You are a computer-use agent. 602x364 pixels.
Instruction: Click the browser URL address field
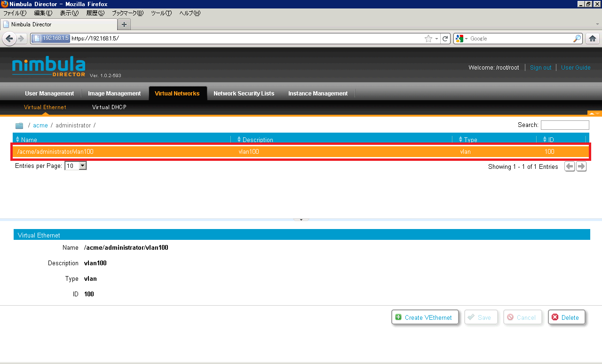pos(246,39)
